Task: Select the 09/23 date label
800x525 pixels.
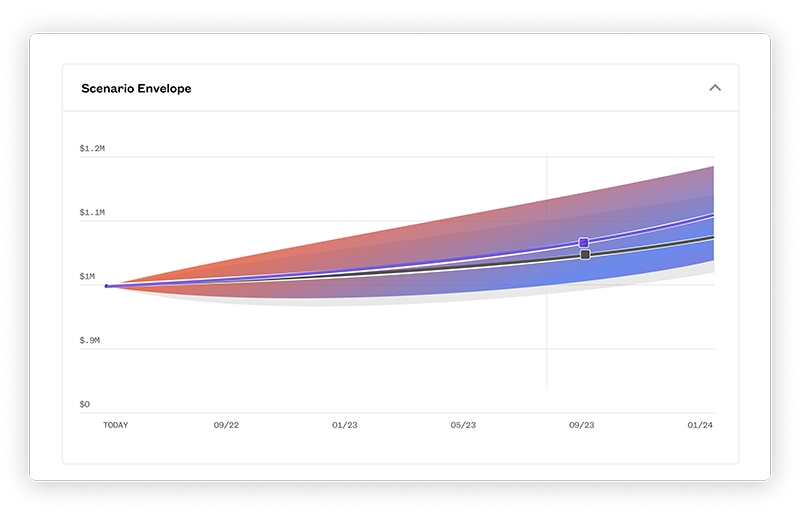Action: coord(582,425)
